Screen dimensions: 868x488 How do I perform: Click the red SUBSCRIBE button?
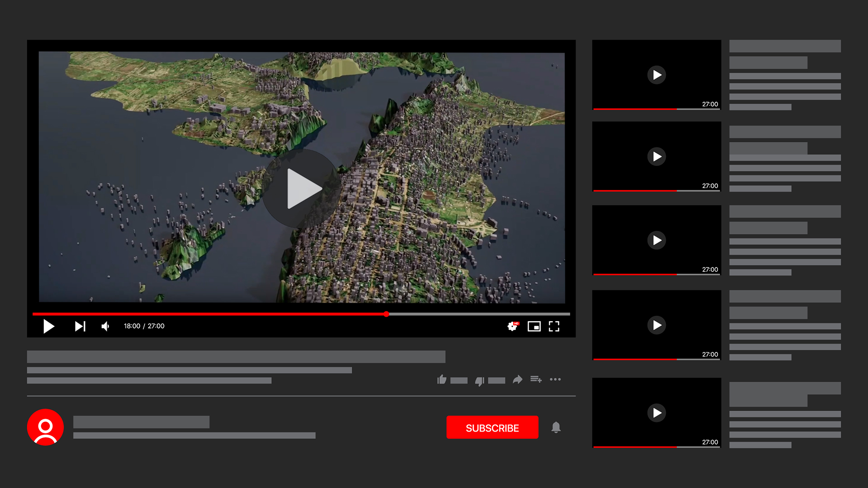click(492, 427)
